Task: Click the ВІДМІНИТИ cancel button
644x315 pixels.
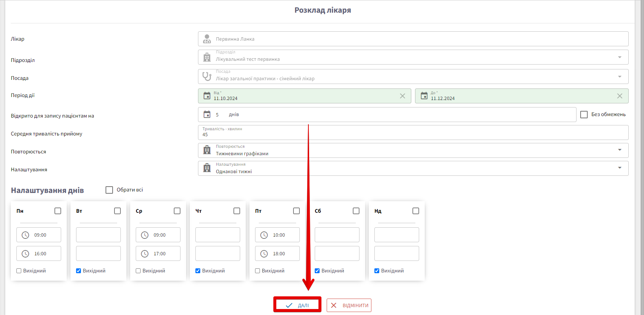Action: (349, 305)
